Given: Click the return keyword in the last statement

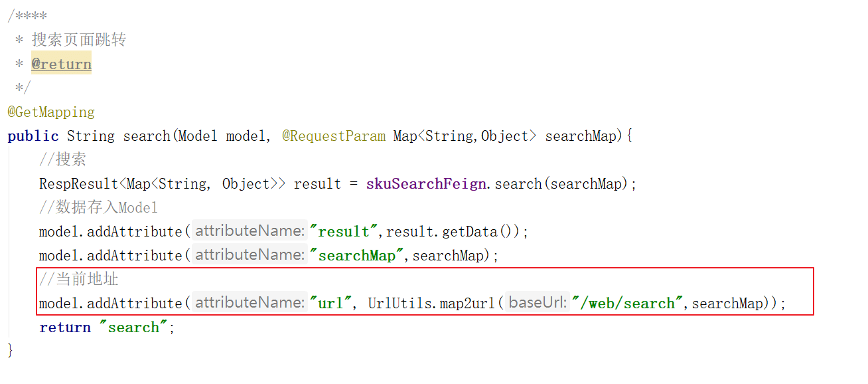Looking at the screenshot, I should click(x=64, y=328).
